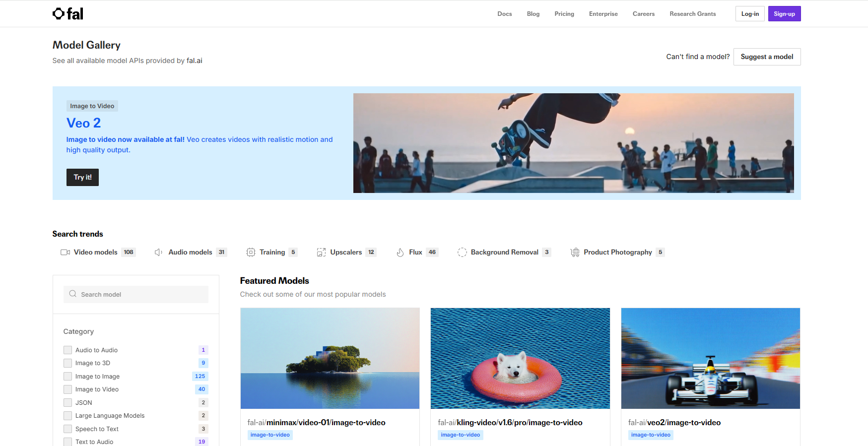
Task: Open the Veo 2 banner title link
Action: click(x=83, y=123)
